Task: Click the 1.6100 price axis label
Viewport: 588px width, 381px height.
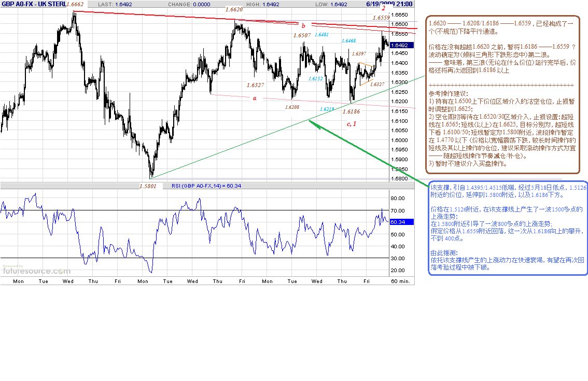Action: [399, 121]
